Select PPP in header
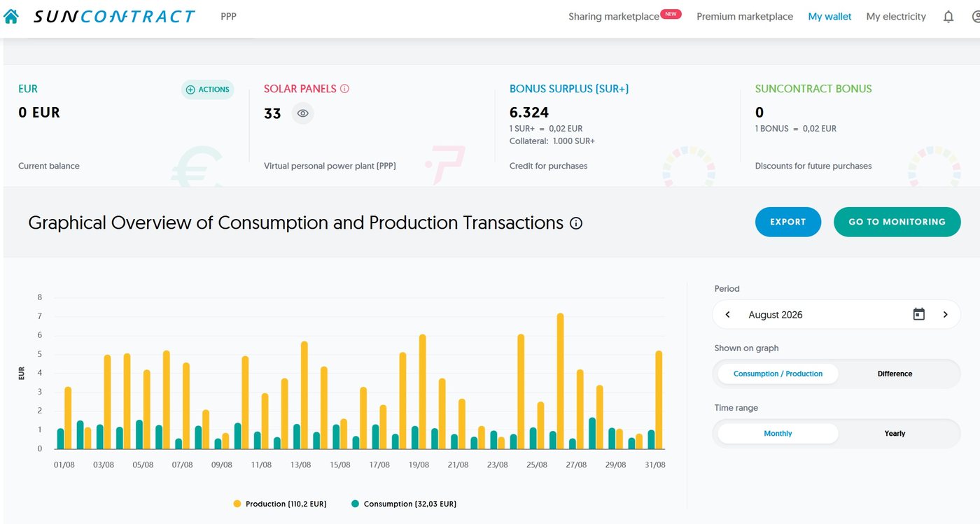The height and width of the screenshot is (524, 980). point(228,16)
